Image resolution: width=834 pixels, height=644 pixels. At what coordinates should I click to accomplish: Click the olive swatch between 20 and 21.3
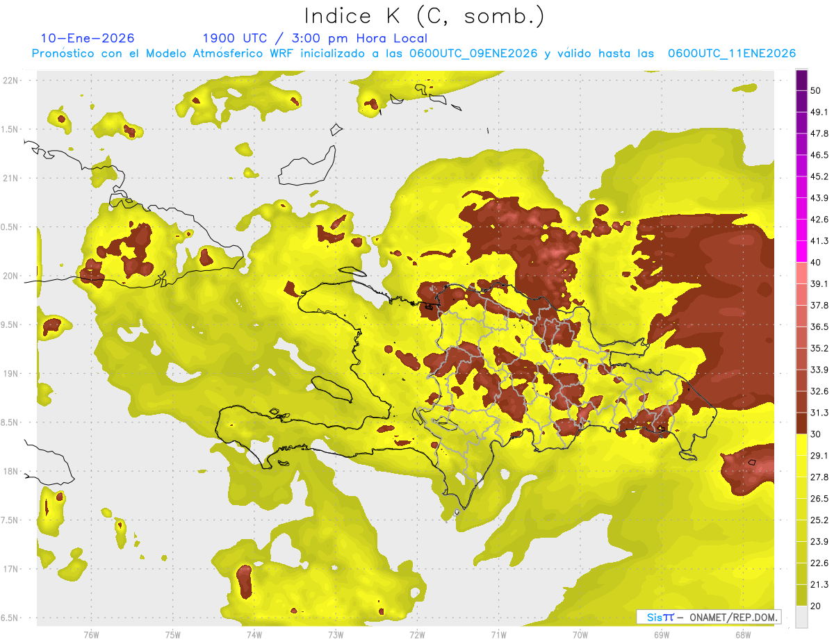click(802, 595)
